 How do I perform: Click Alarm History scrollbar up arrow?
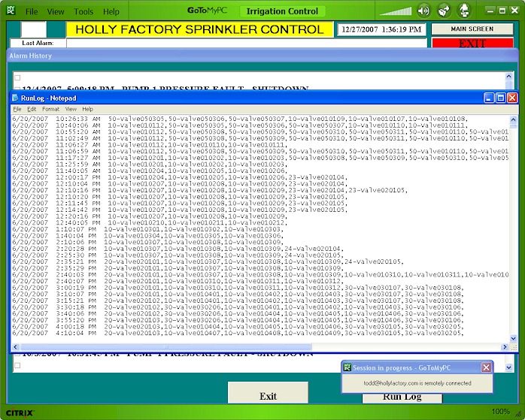pyautogui.click(x=508, y=76)
